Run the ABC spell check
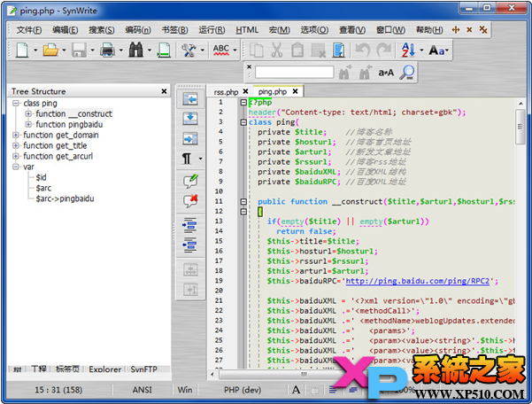Image resolution: width=532 pixels, height=404 pixels. pyautogui.click(x=221, y=50)
